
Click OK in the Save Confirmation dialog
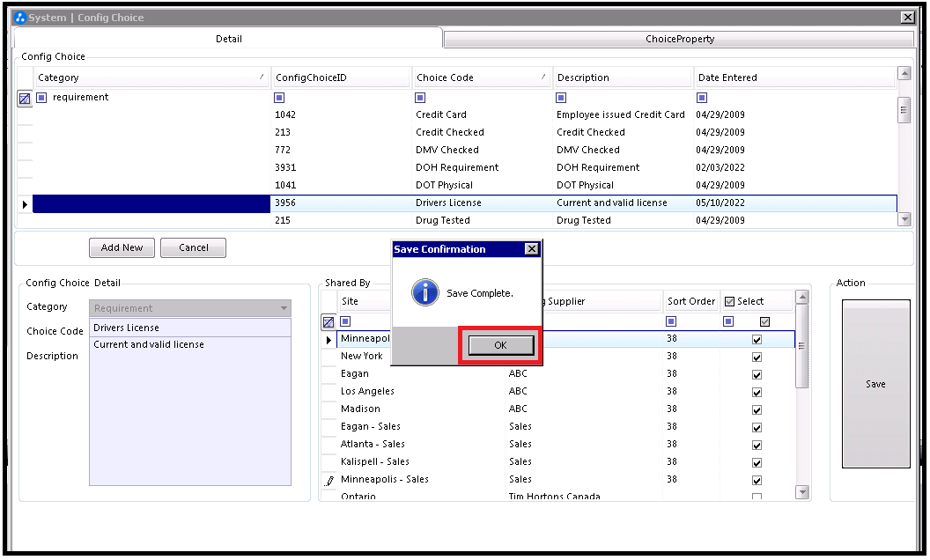500,345
